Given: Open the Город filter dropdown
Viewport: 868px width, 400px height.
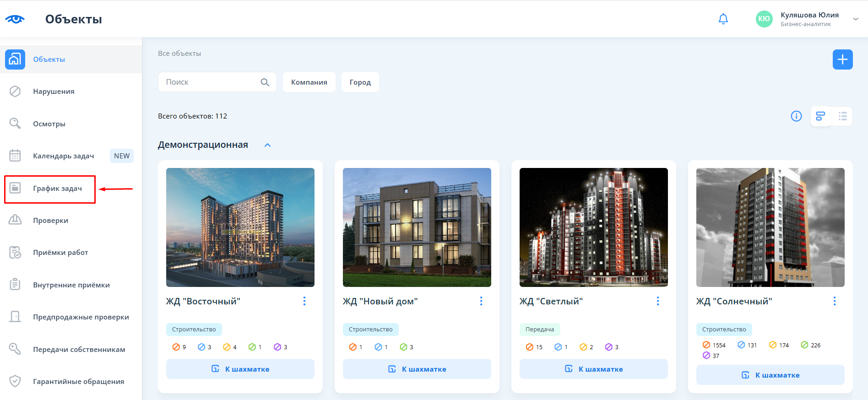Looking at the screenshot, I should click(x=360, y=82).
